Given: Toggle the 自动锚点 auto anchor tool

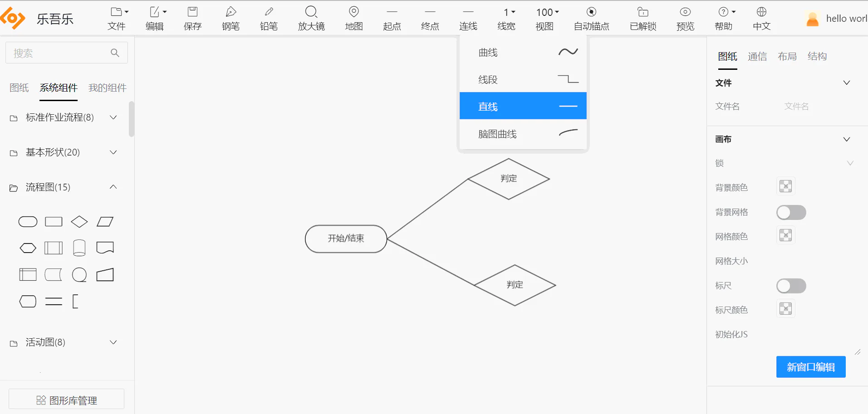Looking at the screenshot, I should [x=591, y=18].
